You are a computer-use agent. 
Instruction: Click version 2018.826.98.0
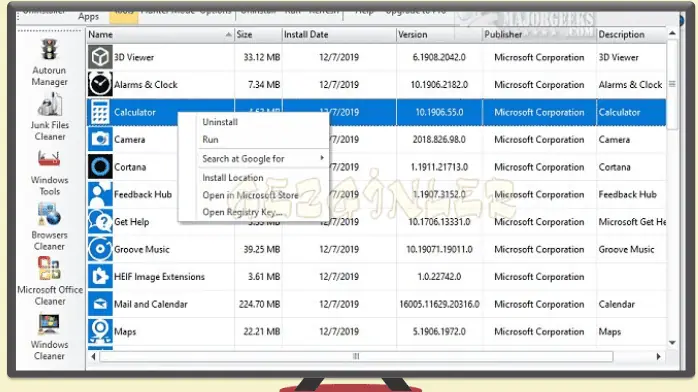click(439, 140)
